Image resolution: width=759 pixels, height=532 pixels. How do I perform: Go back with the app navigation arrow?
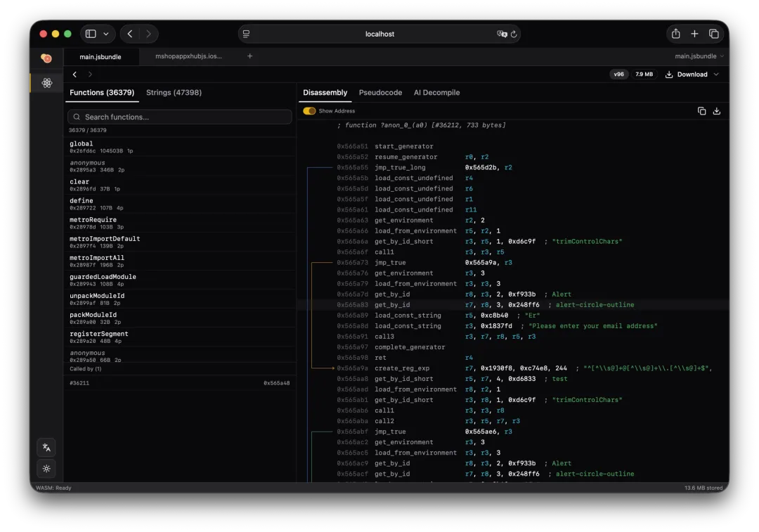pos(74,74)
